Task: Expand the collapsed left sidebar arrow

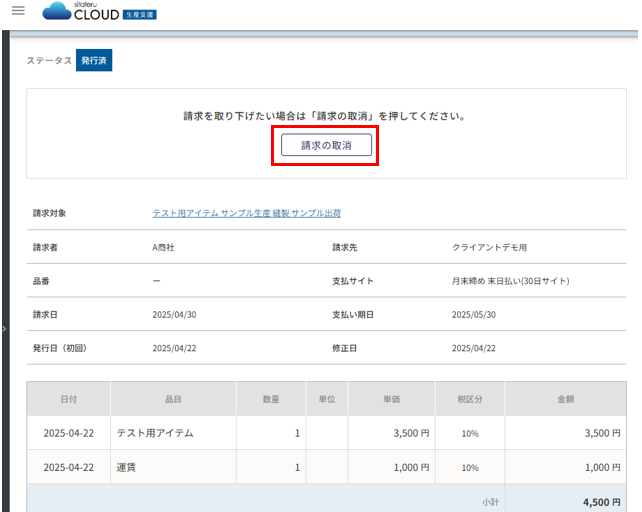Action: (4, 328)
